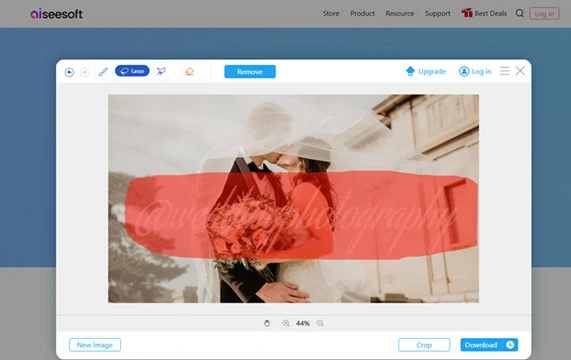Select the Lasso tool
Image resolution: width=571 pixels, height=360 pixels.
[132, 71]
